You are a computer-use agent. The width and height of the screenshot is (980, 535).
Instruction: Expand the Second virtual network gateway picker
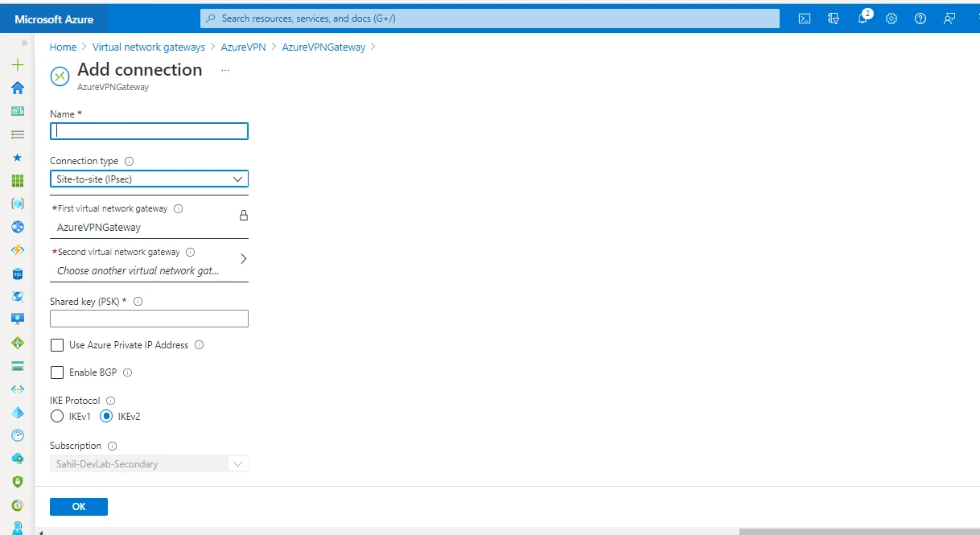point(243,259)
